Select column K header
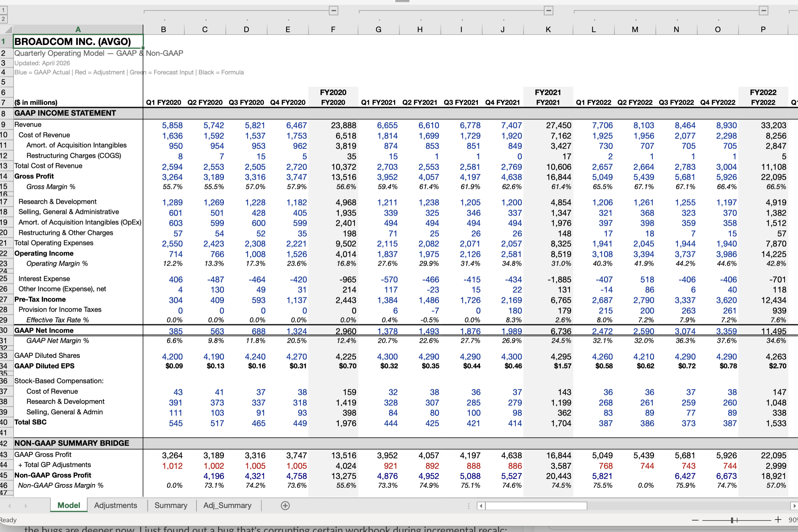798x532 pixels. point(548,29)
